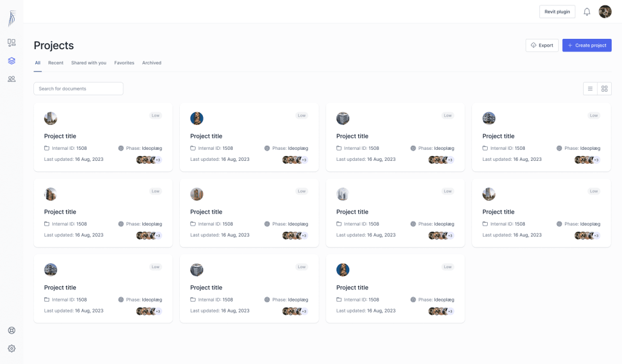Select the All tab

tap(38, 63)
